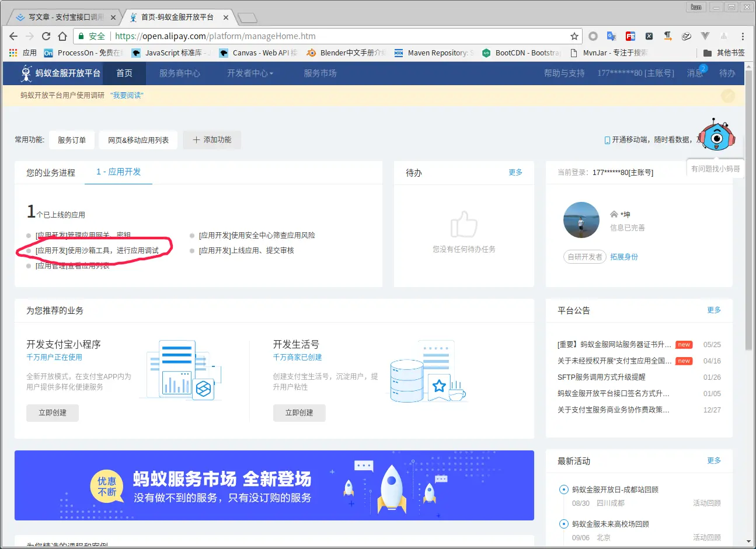Open 帮助与支持 in the top bar
756x549 pixels.
coord(564,73)
